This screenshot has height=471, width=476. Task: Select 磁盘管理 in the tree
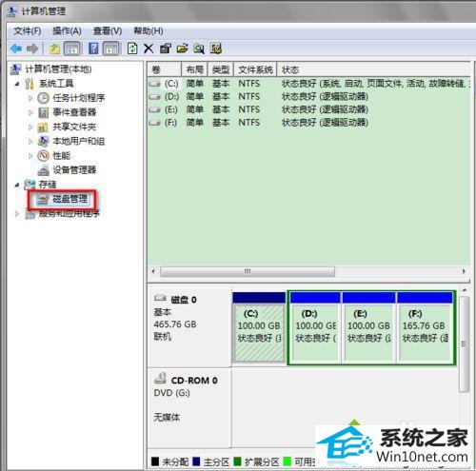tap(69, 199)
